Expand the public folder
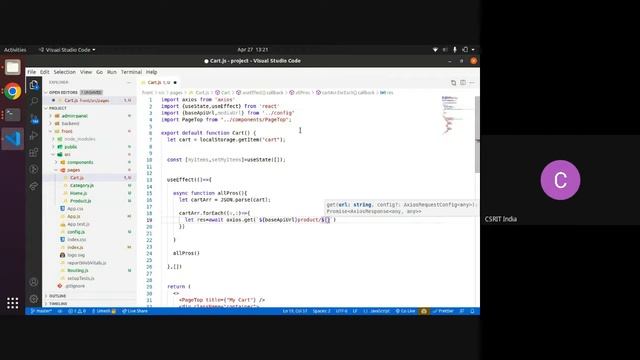 click(x=70, y=147)
